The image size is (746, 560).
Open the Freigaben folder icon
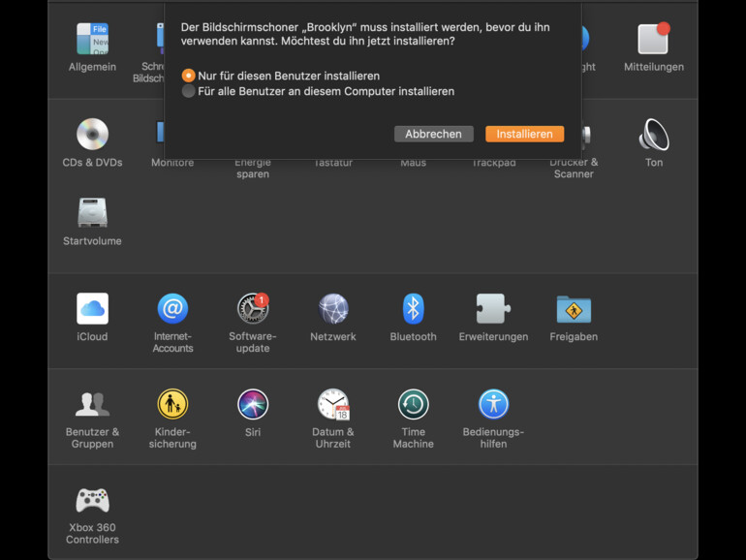tap(574, 309)
